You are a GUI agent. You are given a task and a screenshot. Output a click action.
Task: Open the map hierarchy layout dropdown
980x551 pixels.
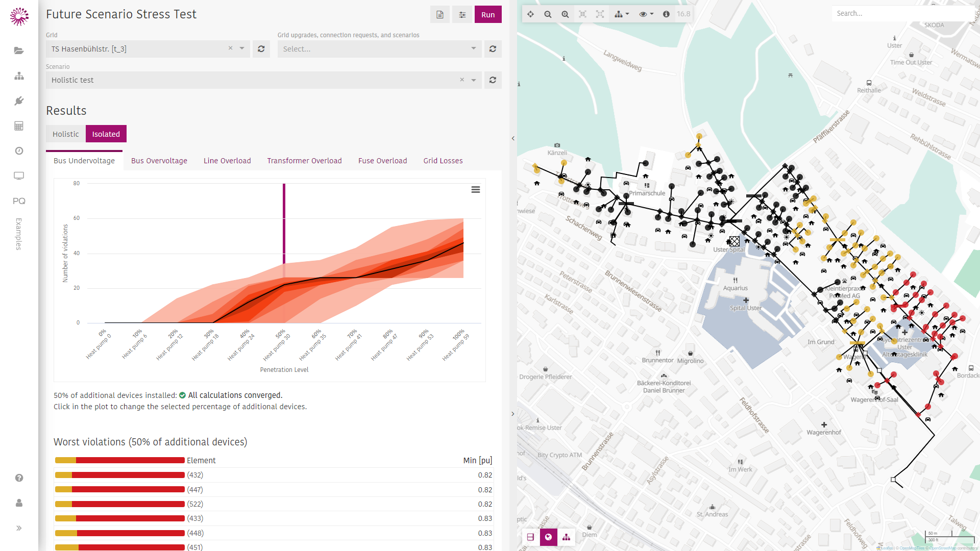point(622,14)
